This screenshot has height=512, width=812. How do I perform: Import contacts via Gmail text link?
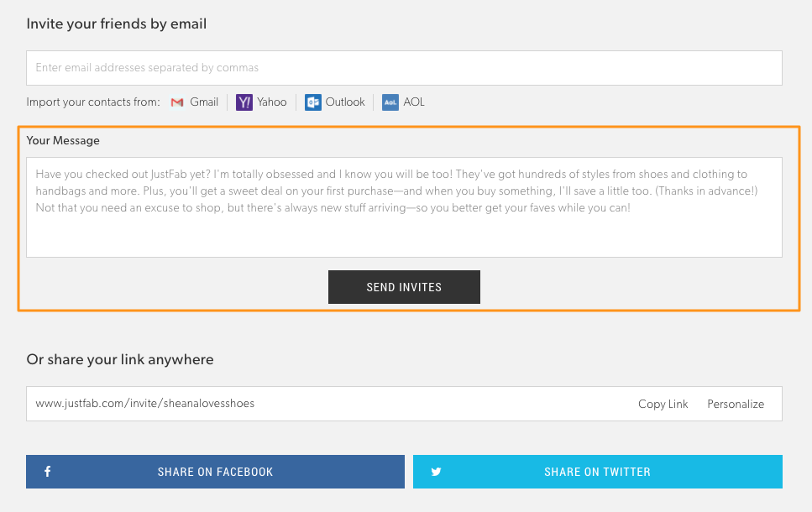click(204, 102)
